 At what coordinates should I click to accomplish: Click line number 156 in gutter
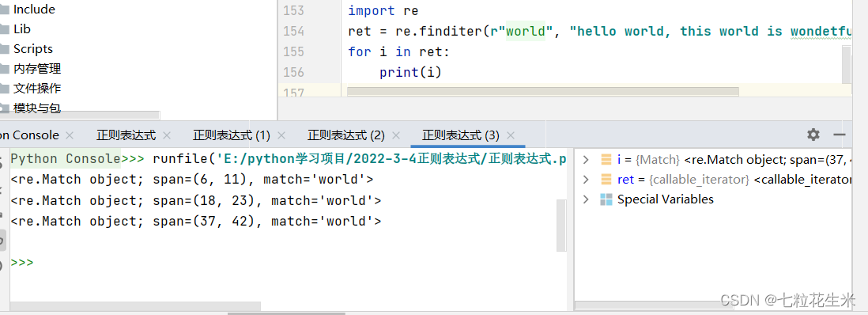pyautogui.click(x=293, y=72)
